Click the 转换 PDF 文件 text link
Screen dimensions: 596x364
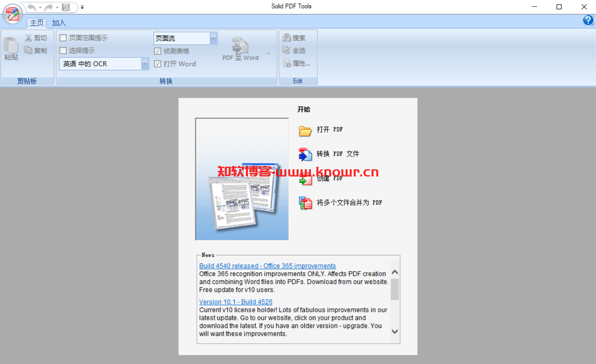[x=338, y=154]
